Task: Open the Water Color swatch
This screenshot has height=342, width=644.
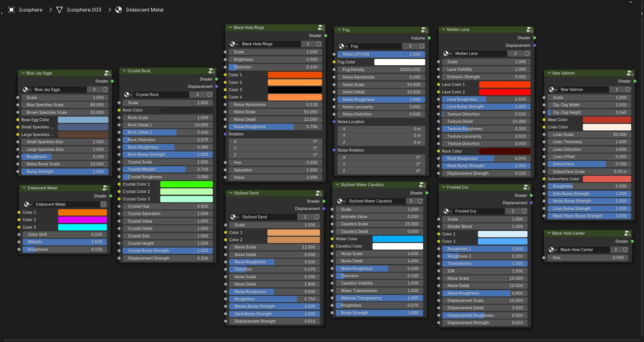Action: point(398,239)
